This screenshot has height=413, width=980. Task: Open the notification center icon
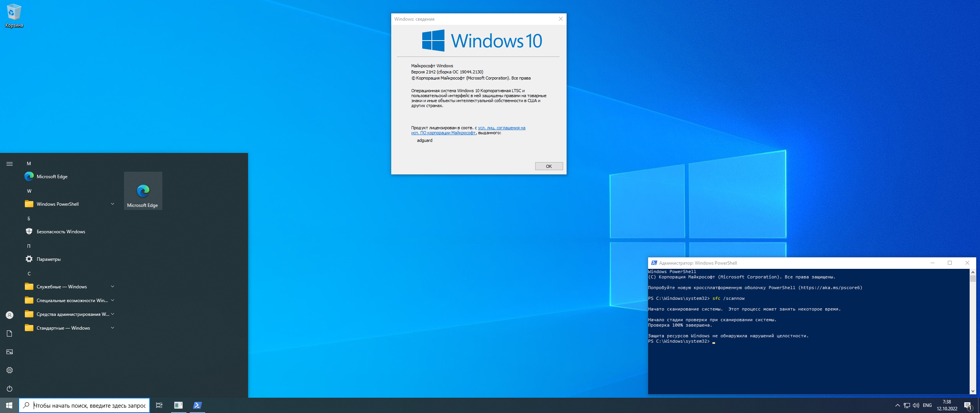968,405
